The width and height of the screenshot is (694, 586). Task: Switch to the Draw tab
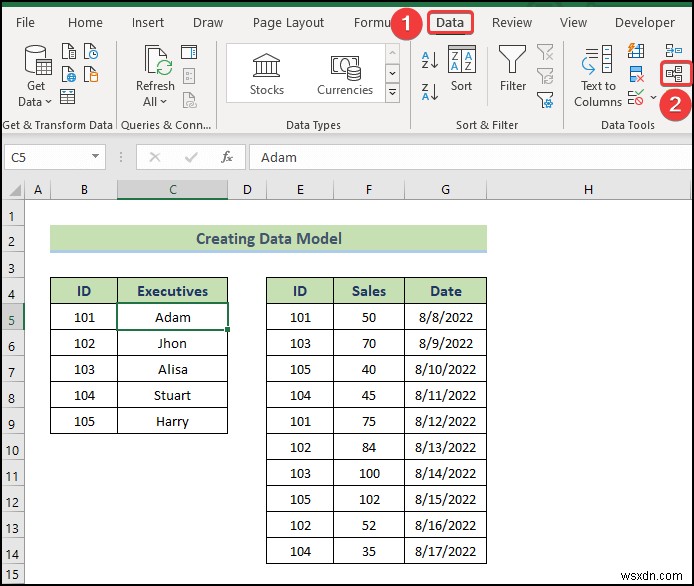[x=208, y=23]
